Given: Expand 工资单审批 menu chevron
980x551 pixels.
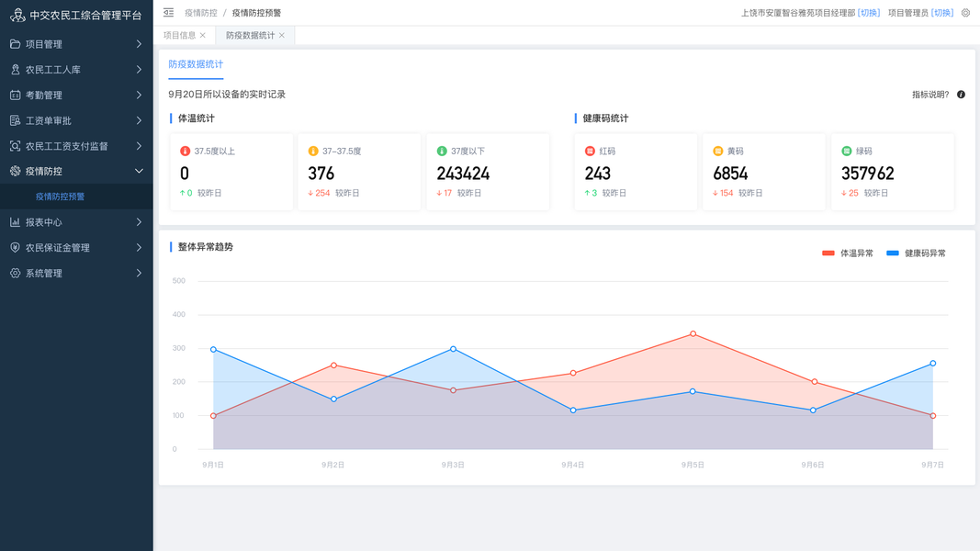Looking at the screenshot, I should point(139,120).
